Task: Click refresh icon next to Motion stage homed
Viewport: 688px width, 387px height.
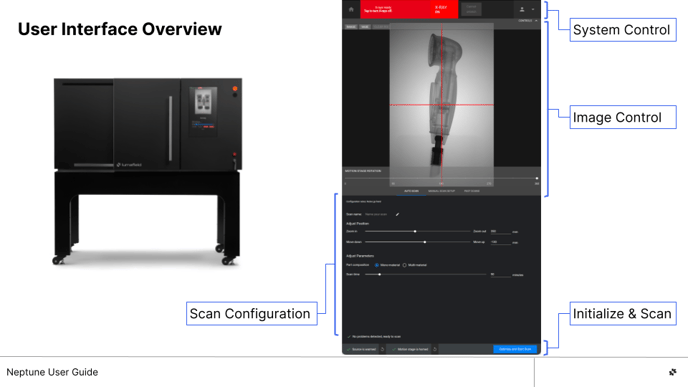Action: (435, 349)
